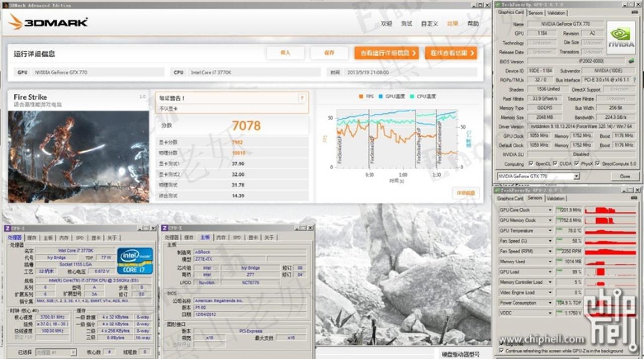Image resolution: width=644 pixels, height=359 pixels.
Task: Click the Intel Core i7 logo in CPU-Z
Action: point(135,261)
